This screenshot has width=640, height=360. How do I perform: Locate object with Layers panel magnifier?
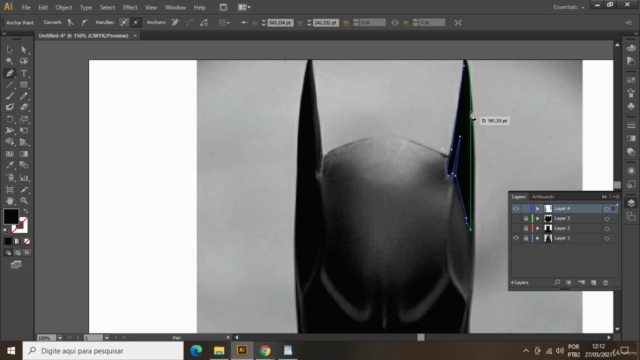(x=557, y=282)
